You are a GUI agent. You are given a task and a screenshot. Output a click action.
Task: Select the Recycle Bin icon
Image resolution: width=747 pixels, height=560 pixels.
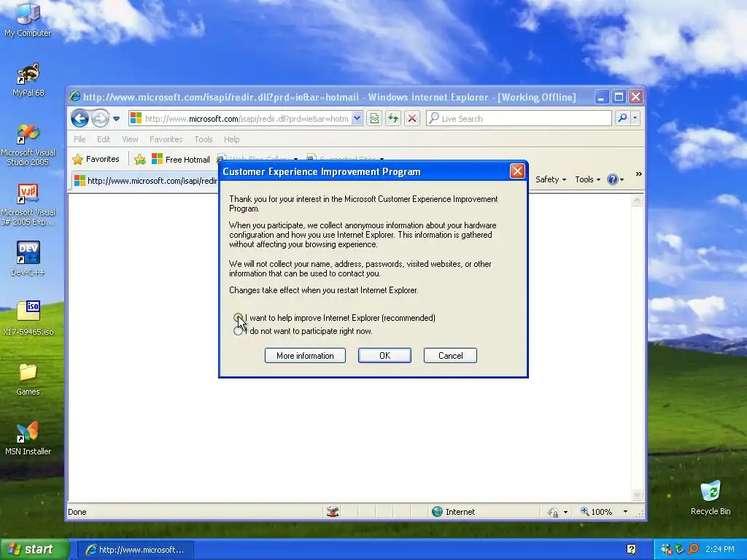[x=711, y=498]
